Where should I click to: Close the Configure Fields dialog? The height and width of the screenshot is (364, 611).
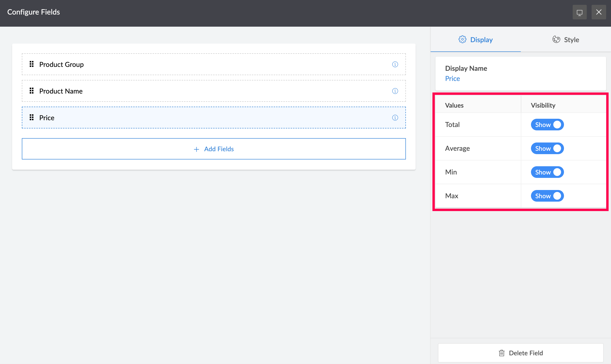coord(598,12)
